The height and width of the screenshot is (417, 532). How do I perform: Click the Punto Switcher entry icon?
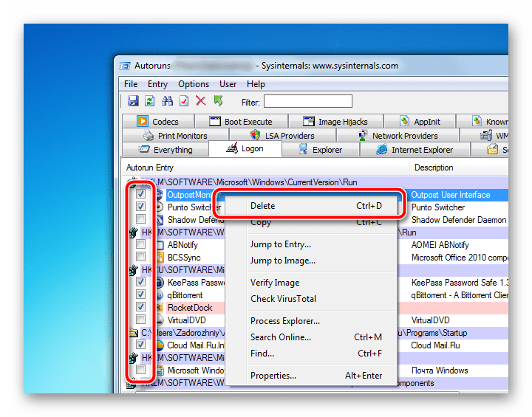(x=159, y=207)
